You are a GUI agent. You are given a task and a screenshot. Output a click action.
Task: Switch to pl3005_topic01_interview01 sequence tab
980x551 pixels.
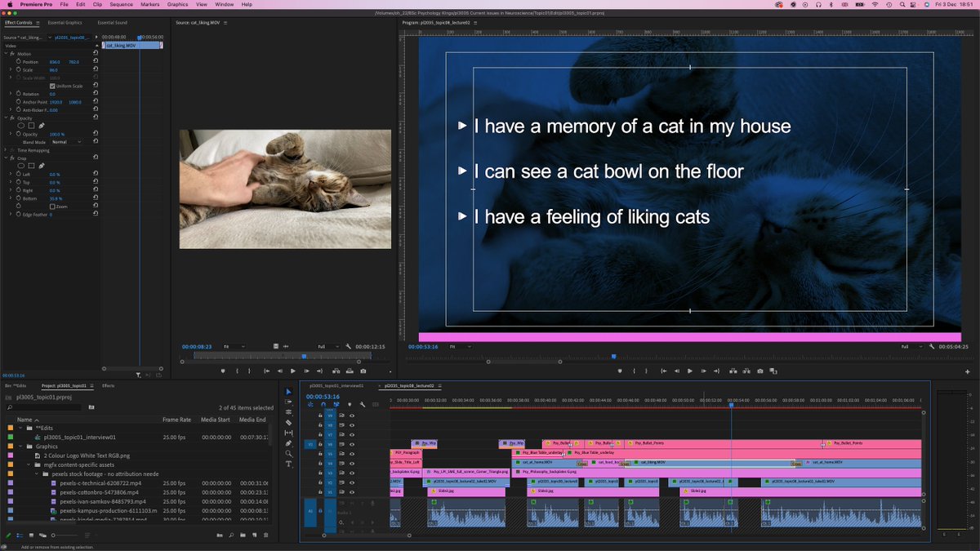coord(336,385)
